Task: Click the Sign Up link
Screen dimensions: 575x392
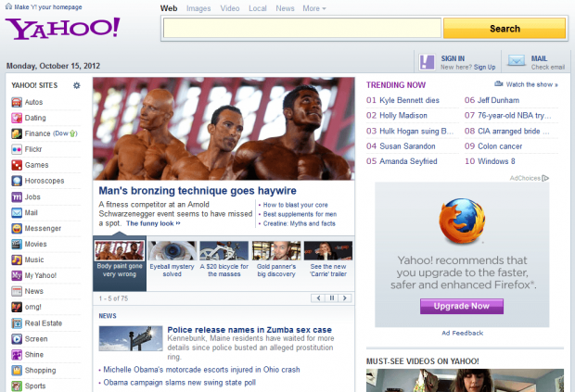Action: pyautogui.click(x=484, y=67)
